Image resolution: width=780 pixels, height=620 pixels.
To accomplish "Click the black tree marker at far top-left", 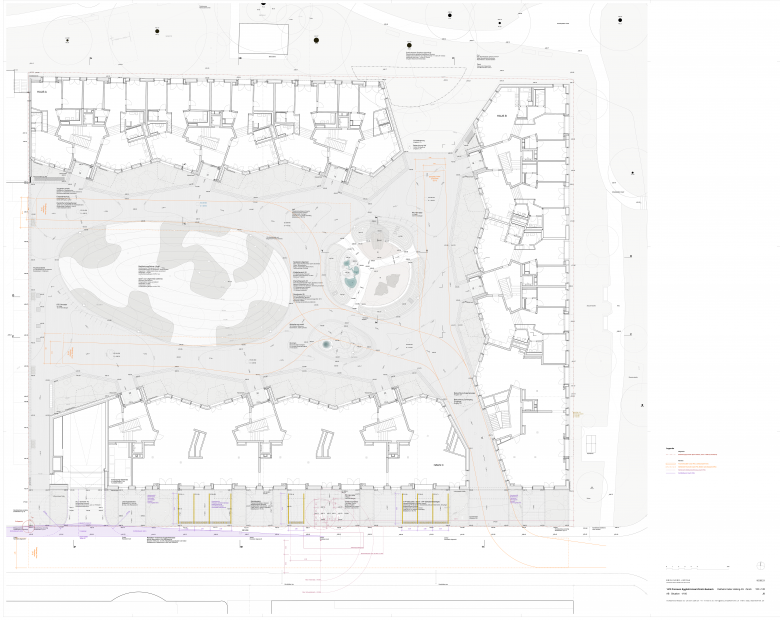I will pyautogui.click(x=67, y=39).
